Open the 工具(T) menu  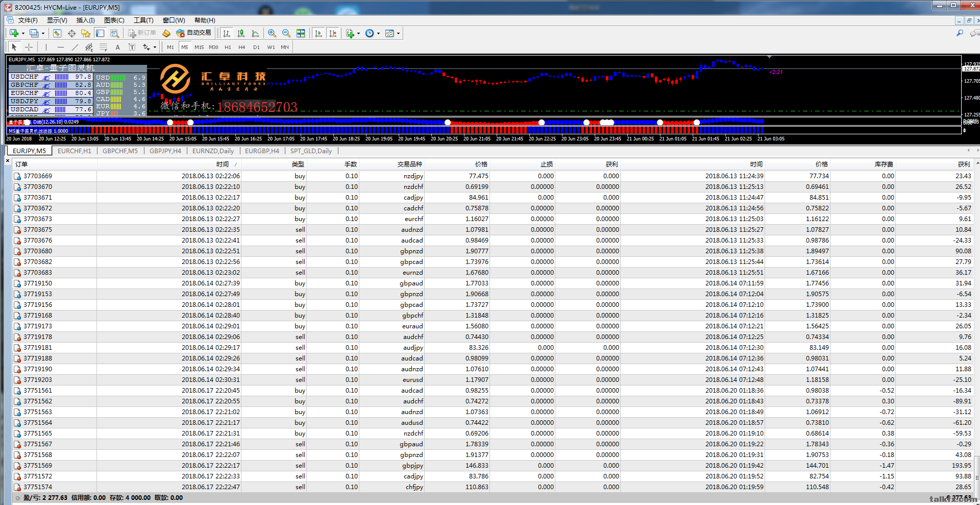143,20
